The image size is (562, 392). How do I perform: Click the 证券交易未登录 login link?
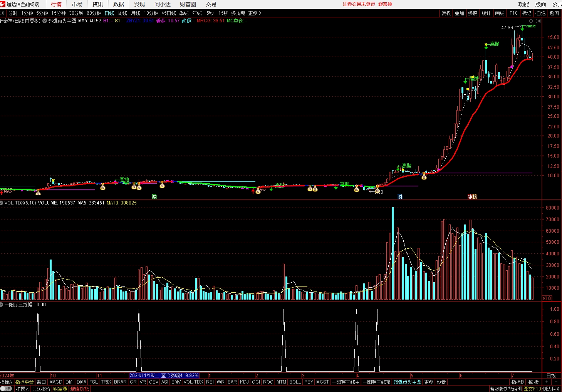coord(359,4)
